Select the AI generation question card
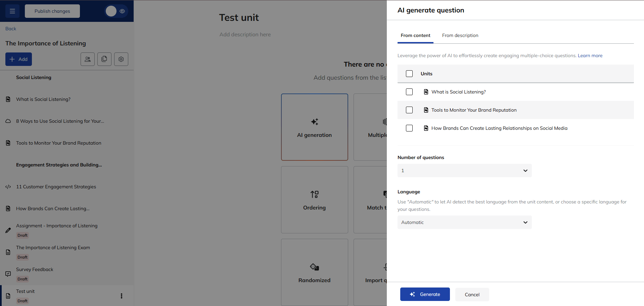Image resolution: width=644 pixels, height=306 pixels. click(314, 127)
